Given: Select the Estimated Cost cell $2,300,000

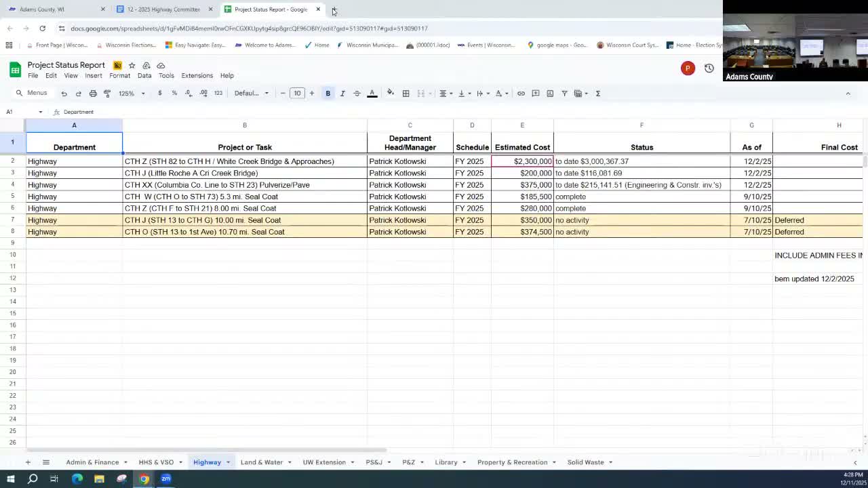Looking at the screenshot, I should [x=522, y=161].
